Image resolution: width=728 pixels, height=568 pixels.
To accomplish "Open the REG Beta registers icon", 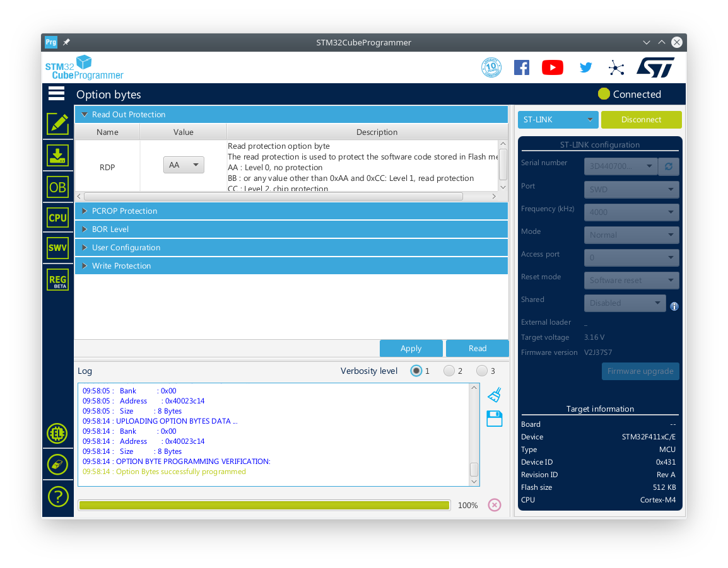I will (57, 280).
